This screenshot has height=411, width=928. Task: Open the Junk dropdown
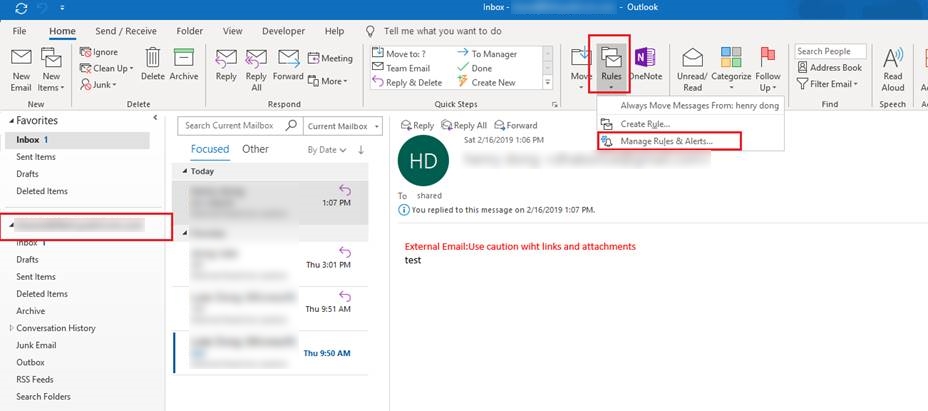point(98,85)
